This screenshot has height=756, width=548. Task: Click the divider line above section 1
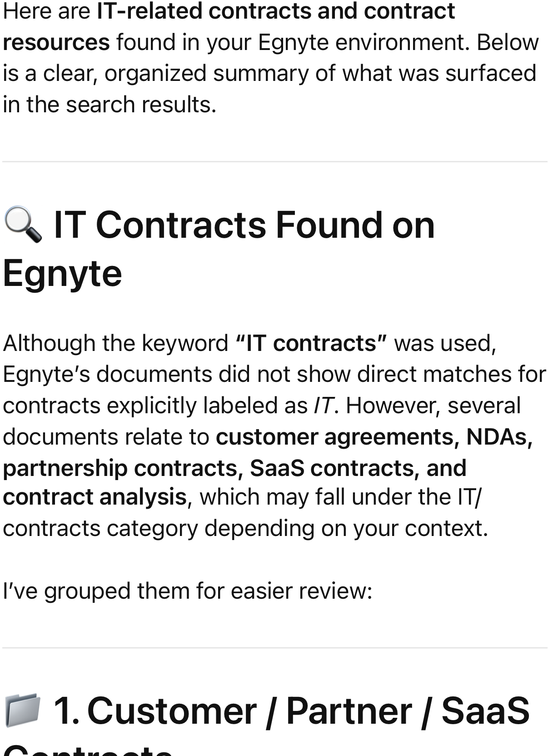click(x=274, y=648)
